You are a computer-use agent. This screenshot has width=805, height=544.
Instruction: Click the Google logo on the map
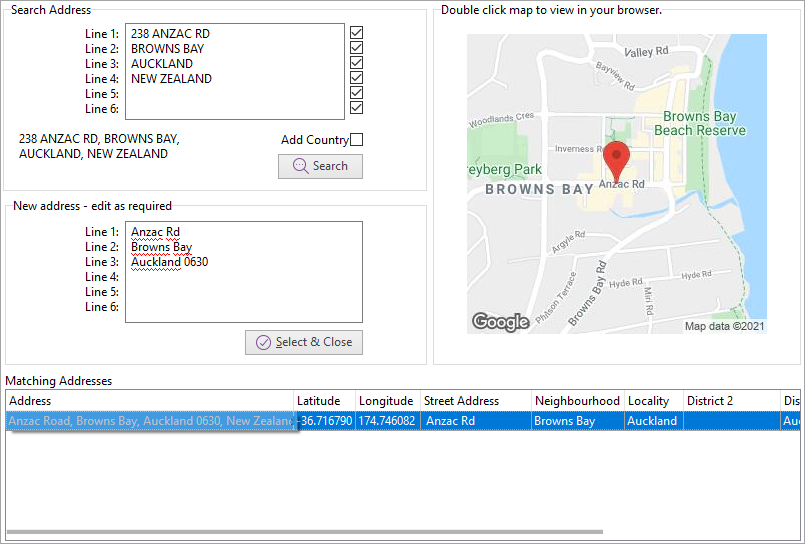coord(500,321)
